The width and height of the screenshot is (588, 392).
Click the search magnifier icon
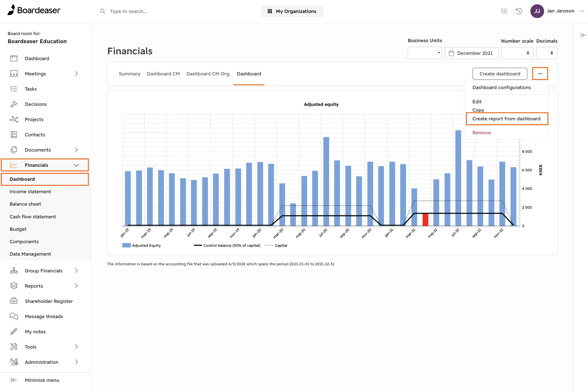pos(103,11)
